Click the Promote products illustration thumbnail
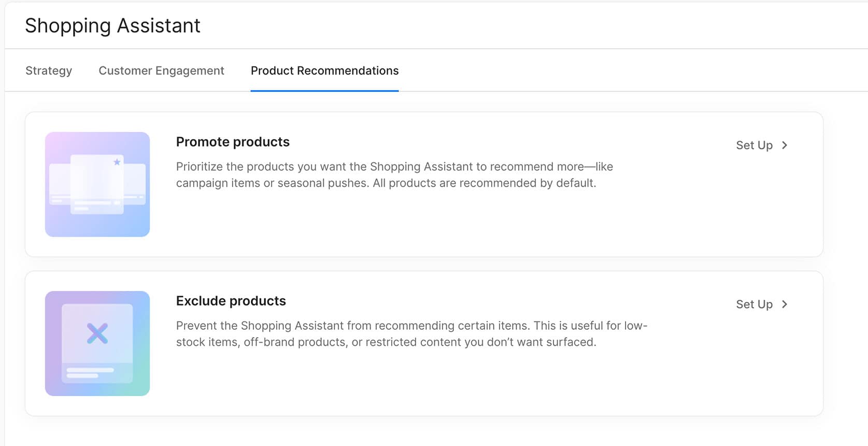868x446 pixels. (97, 185)
